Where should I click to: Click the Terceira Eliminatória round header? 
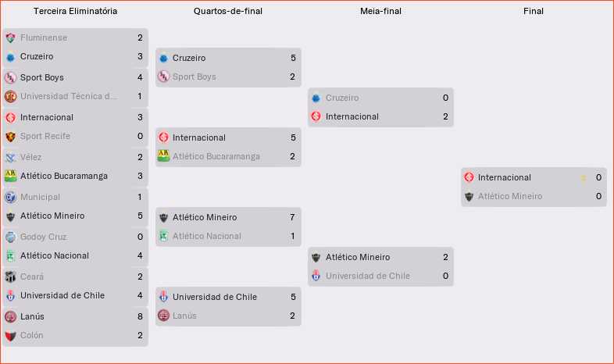coord(75,12)
